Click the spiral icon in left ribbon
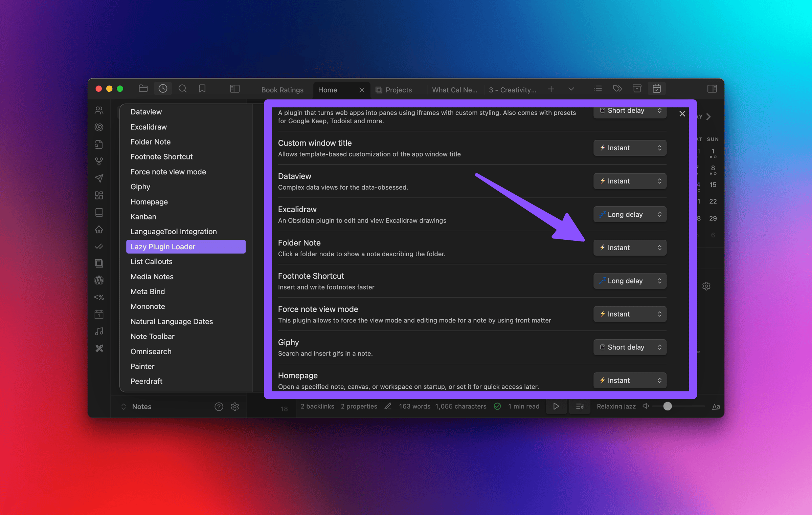This screenshot has width=812, height=515. 99,127
